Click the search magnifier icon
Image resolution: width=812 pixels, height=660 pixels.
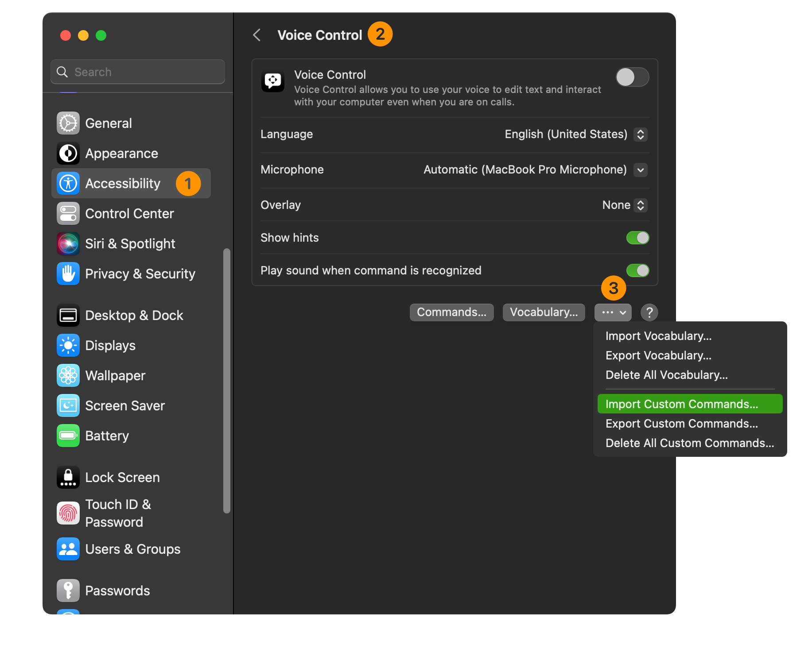62,72
